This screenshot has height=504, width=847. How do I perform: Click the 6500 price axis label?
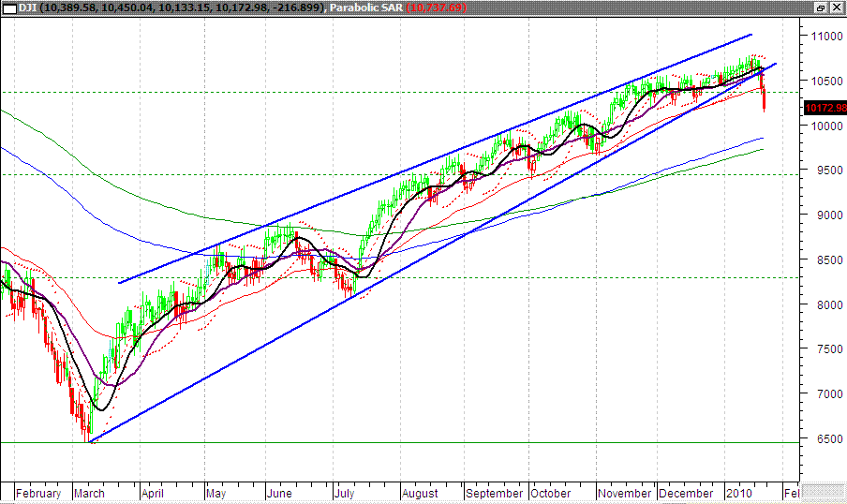(829, 439)
